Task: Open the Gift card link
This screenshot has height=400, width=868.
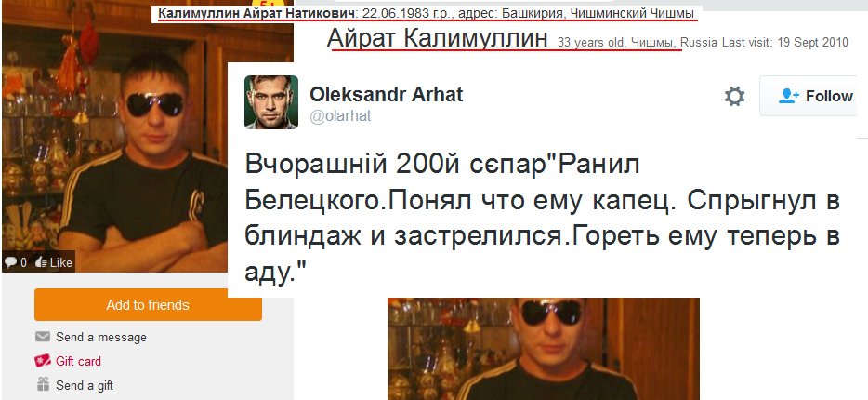Action: point(78,361)
